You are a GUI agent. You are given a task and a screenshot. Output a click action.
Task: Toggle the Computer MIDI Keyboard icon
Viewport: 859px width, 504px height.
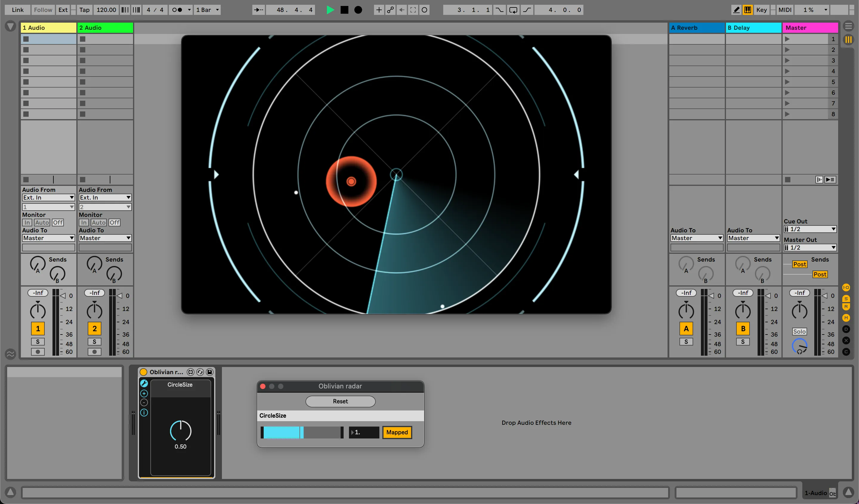747,10
